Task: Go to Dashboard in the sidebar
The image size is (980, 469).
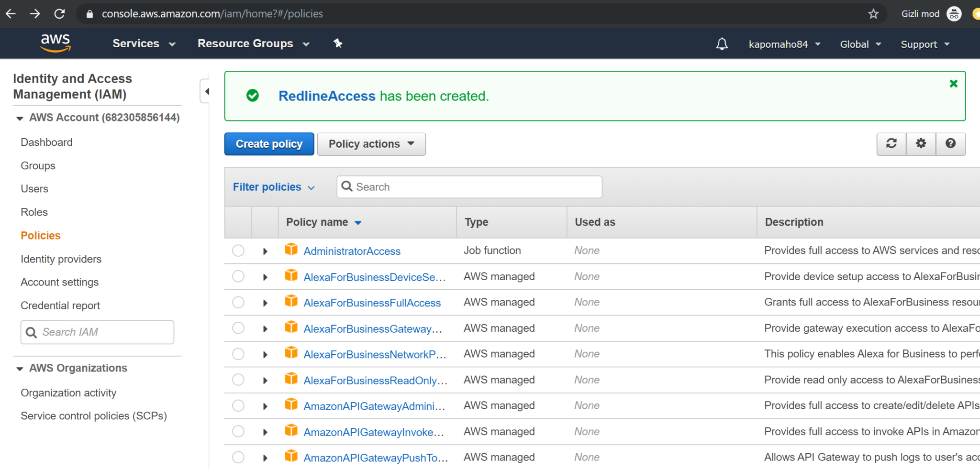Action: pos(46,142)
